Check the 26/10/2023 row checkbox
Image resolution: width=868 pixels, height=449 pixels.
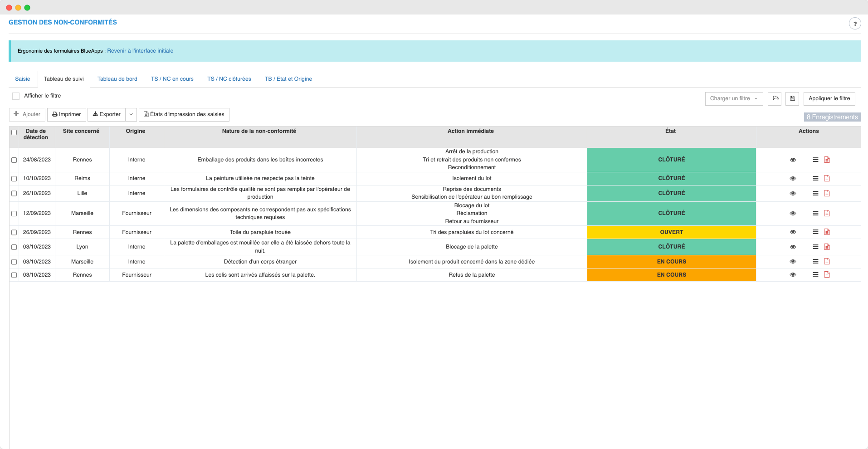pos(14,194)
